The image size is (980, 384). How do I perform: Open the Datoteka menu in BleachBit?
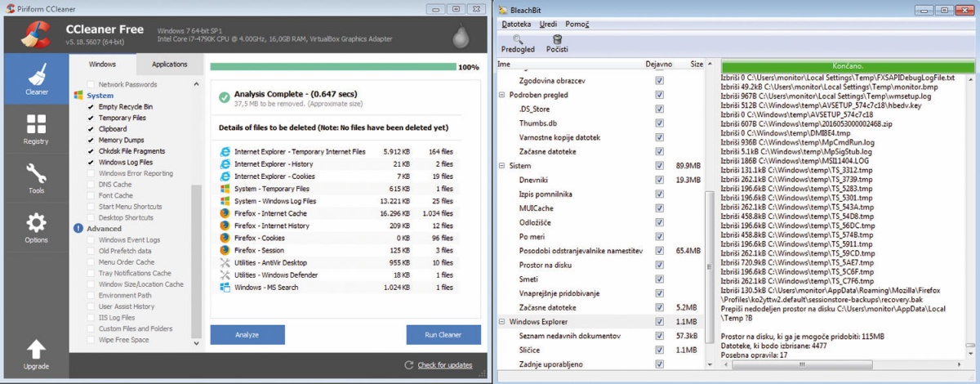pos(516,25)
